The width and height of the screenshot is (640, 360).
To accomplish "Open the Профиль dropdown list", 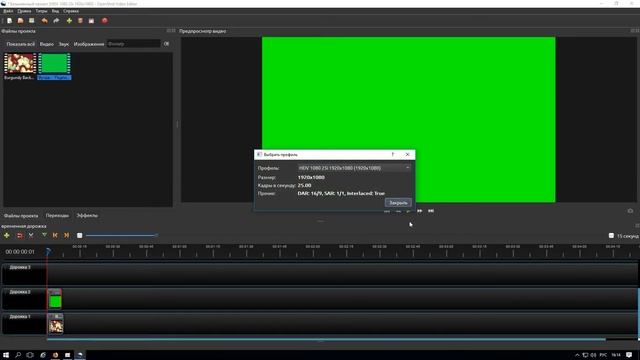I will (354, 168).
